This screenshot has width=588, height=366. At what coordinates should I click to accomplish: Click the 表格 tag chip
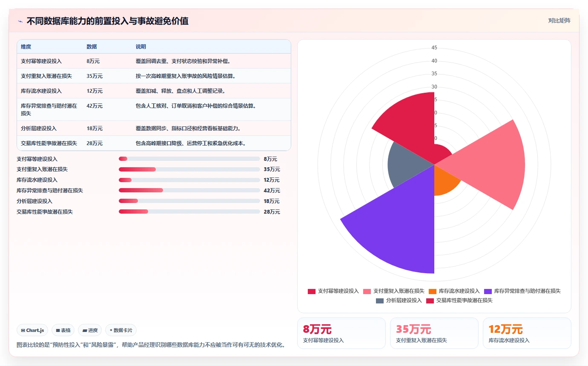click(63, 330)
